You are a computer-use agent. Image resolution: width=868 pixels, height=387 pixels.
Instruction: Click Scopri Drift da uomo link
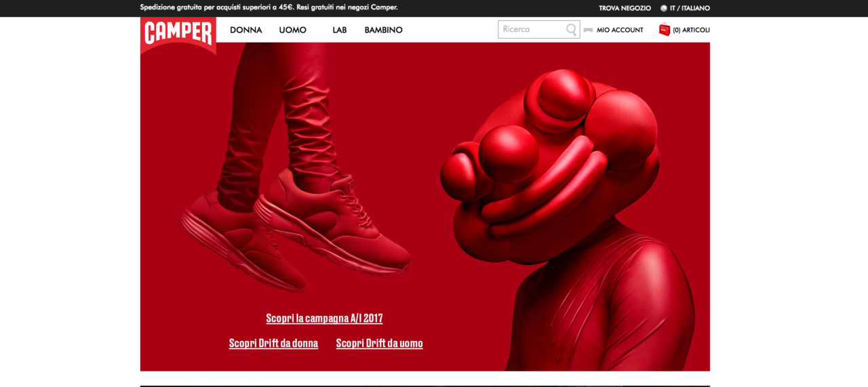point(379,344)
